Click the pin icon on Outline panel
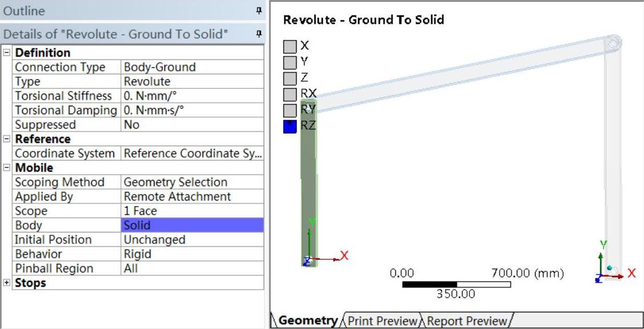 [x=260, y=11]
